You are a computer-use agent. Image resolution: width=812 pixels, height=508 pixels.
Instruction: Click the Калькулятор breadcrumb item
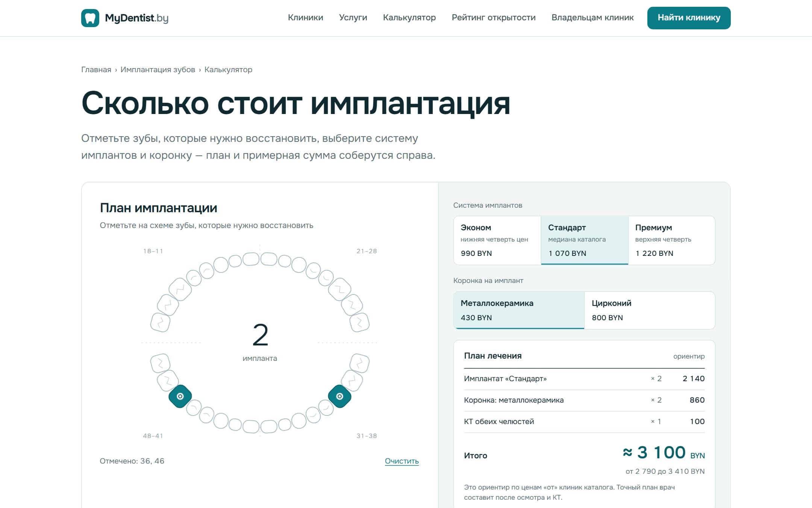[x=228, y=70]
